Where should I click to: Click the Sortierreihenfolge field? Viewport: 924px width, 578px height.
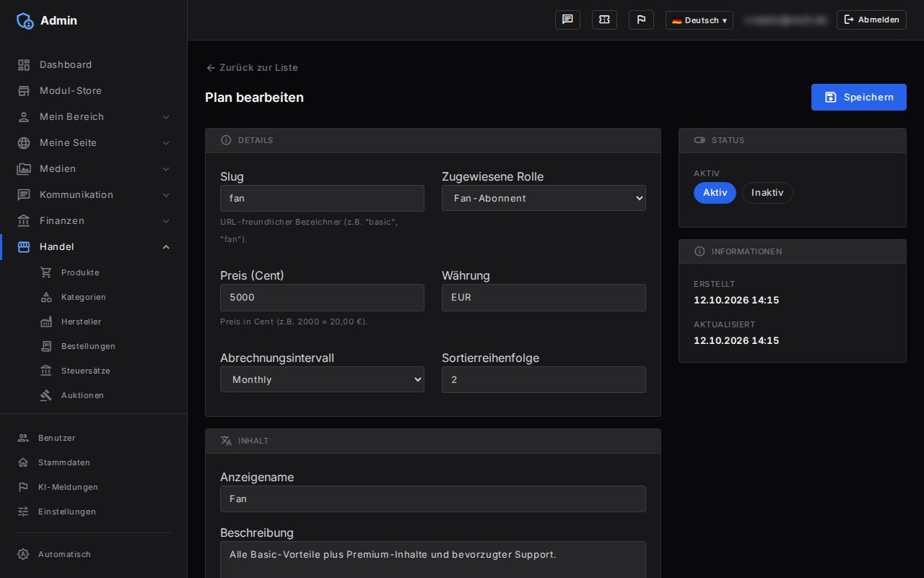pyautogui.click(x=544, y=379)
